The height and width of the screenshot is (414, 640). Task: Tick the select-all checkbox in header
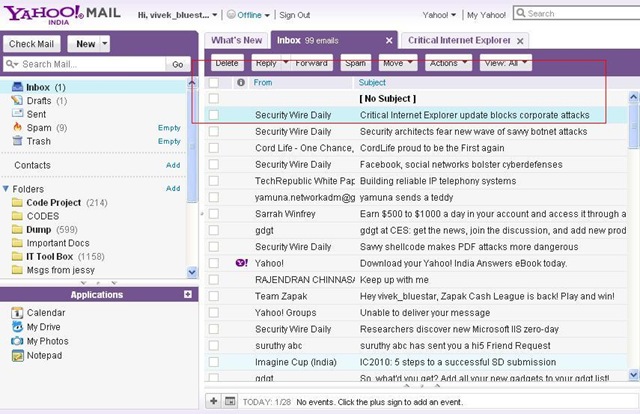click(213, 82)
